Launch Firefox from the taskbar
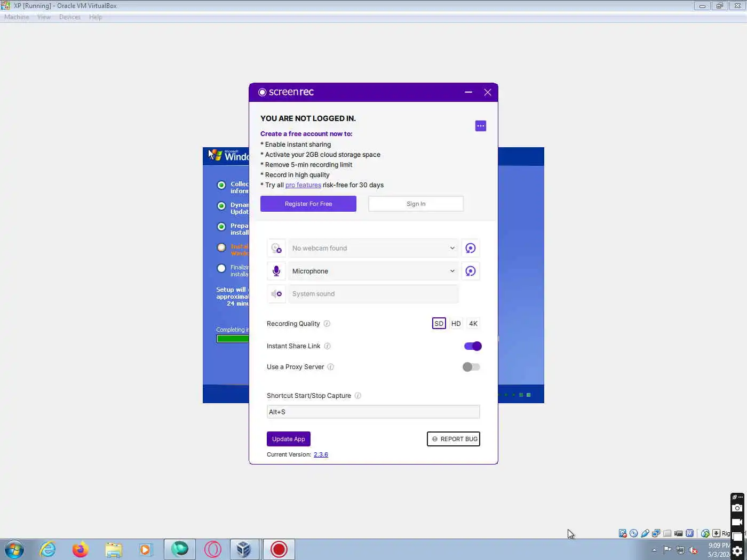The height and width of the screenshot is (560, 747). pyautogui.click(x=81, y=549)
